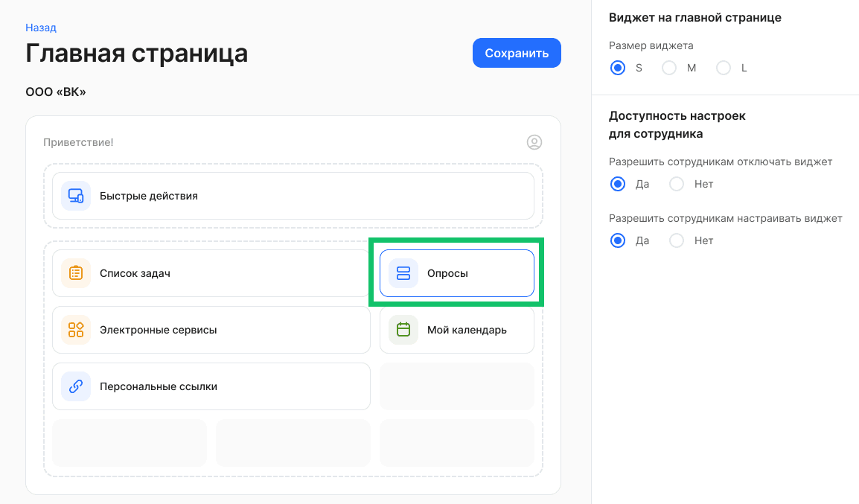Enable Да for отключать виджет permission
859x504 pixels.
click(617, 184)
